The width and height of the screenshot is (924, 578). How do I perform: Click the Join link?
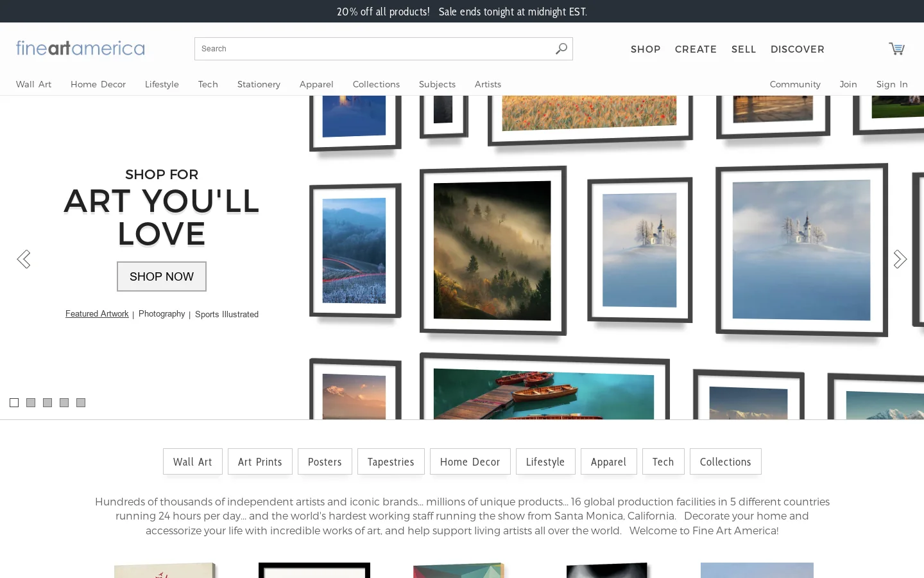click(x=848, y=84)
